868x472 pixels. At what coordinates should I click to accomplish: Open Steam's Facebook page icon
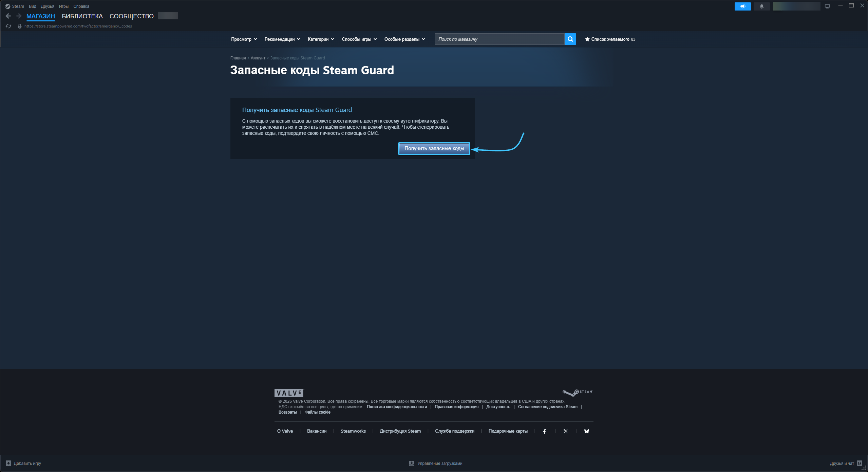pyautogui.click(x=544, y=431)
